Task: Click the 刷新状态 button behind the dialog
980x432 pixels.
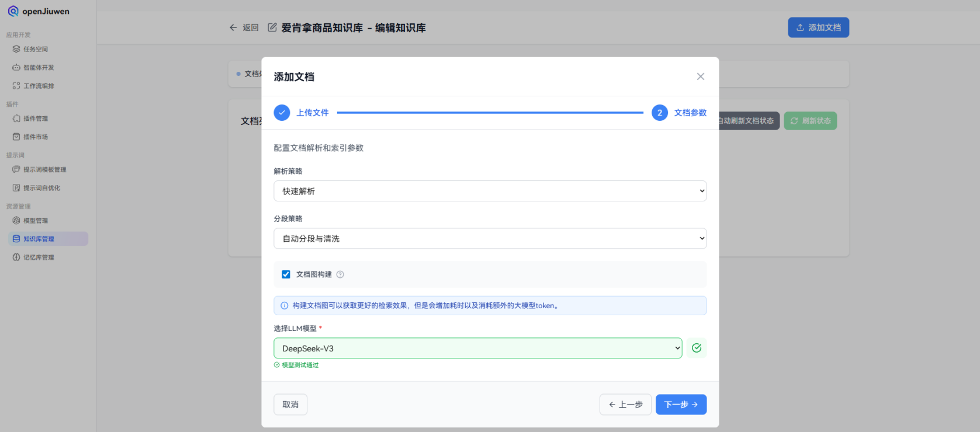Action: tap(810, 121)
